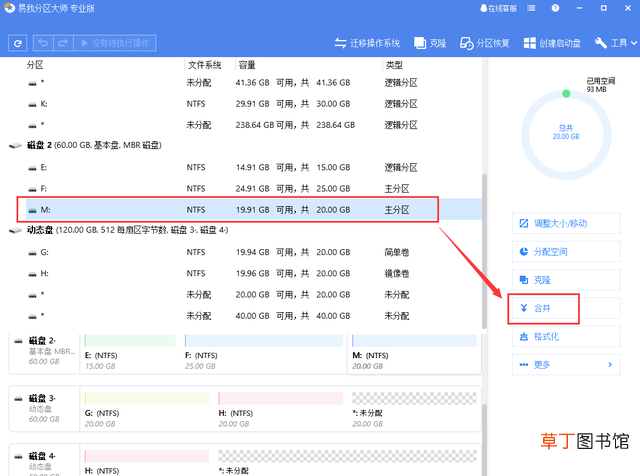Click the G: (NTFS) block on 磁盘 3
Image resolution: width=640 pixels, height=476 pixels.
tap(147, 409)
